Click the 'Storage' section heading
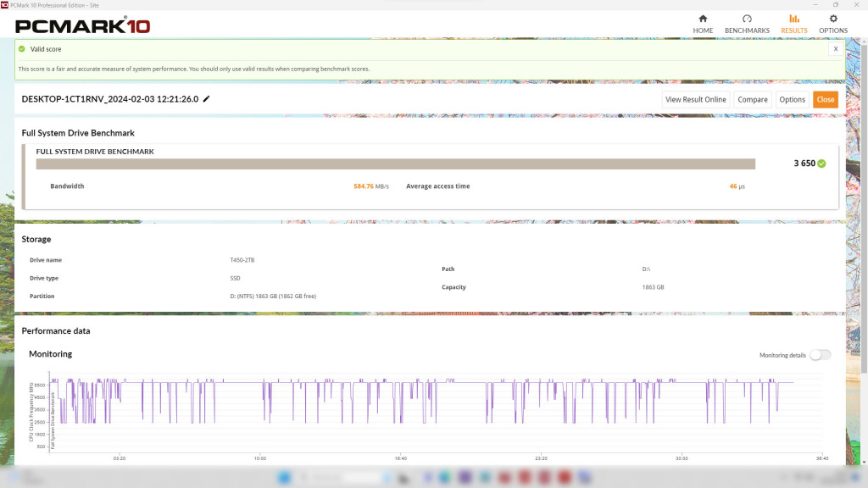The width and height of the screenshot is (868, 488). click(x=36, y=239)
